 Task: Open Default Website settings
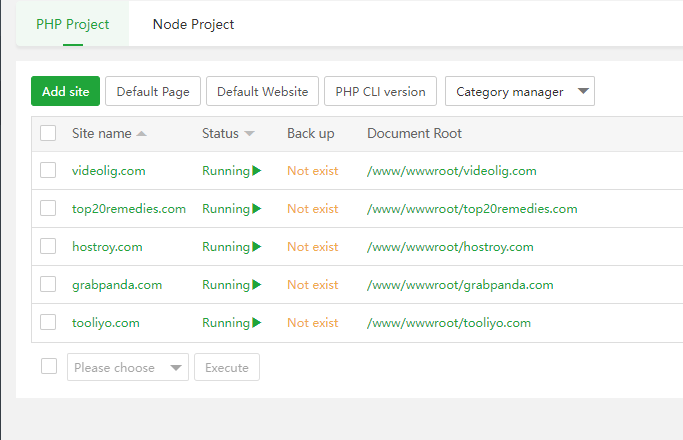pos(262,91)
